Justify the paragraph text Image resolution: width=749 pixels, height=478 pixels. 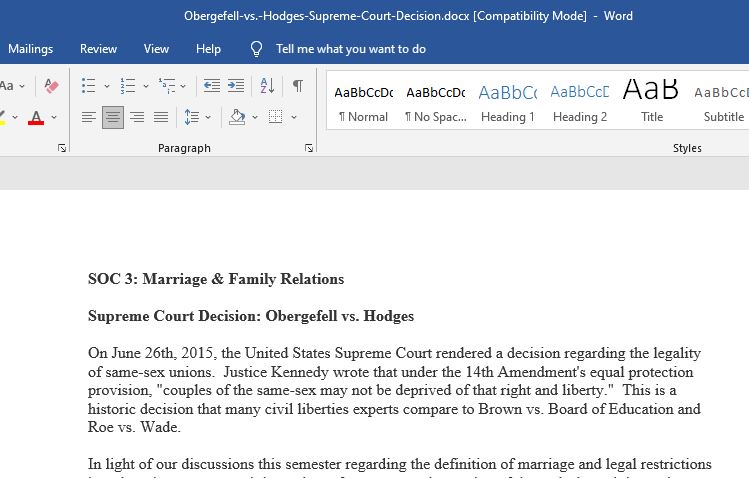click(x=161, y=117)
